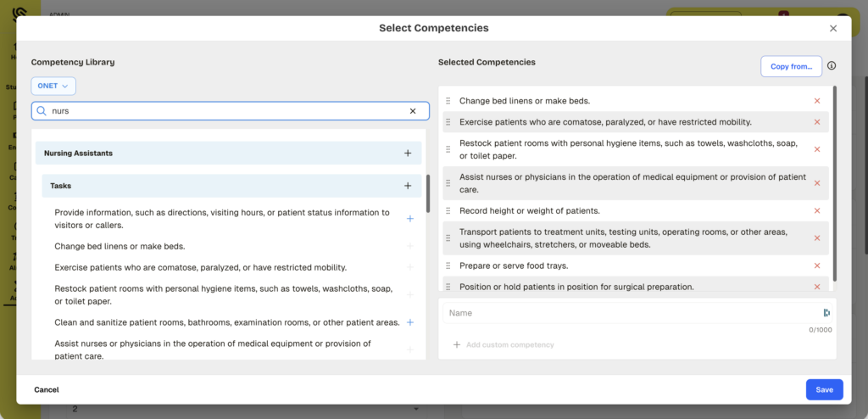Remove 'Prepare or serve food trays' competency
Image resolution: width=868 pixels, height=419 pixels.
(x=817, y=265)
